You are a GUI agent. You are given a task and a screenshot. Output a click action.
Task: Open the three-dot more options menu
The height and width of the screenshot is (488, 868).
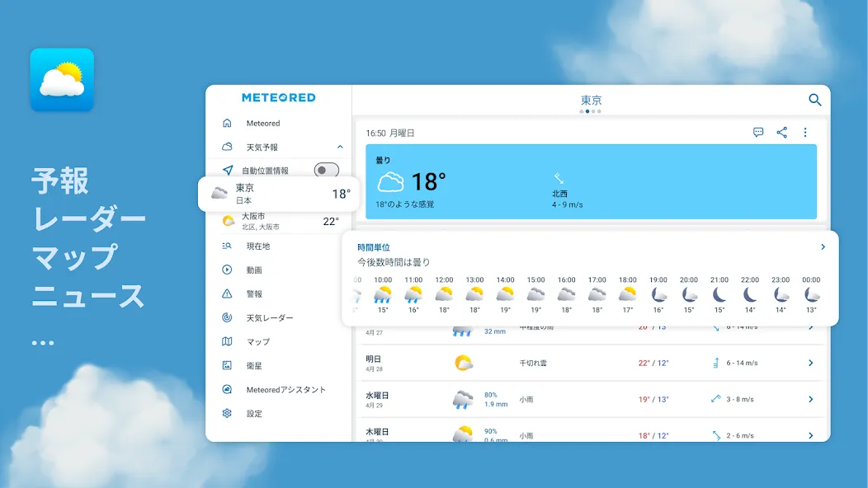(x=805, y=132)
